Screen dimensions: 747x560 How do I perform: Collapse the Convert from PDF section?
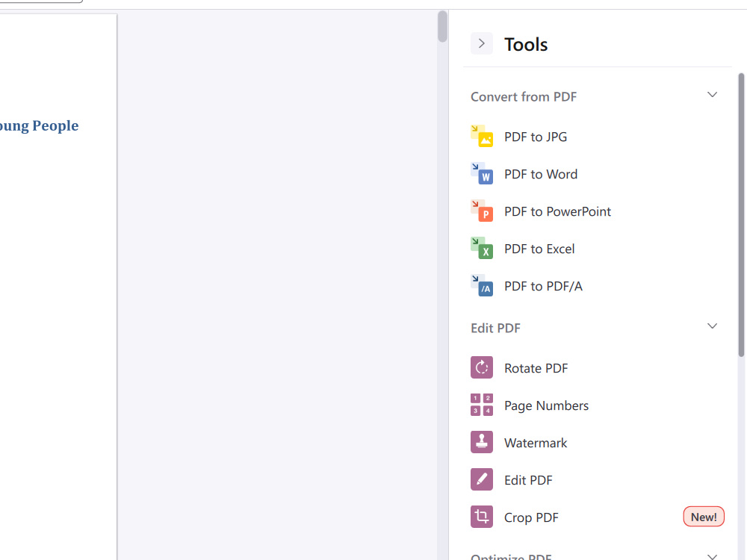[712, 95]
